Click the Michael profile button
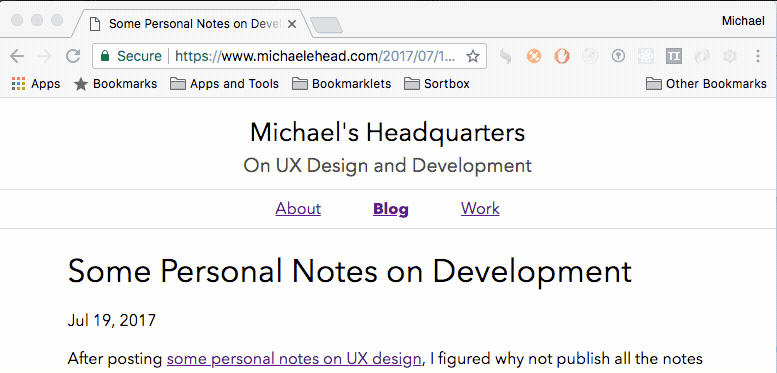 pos(743,21)
